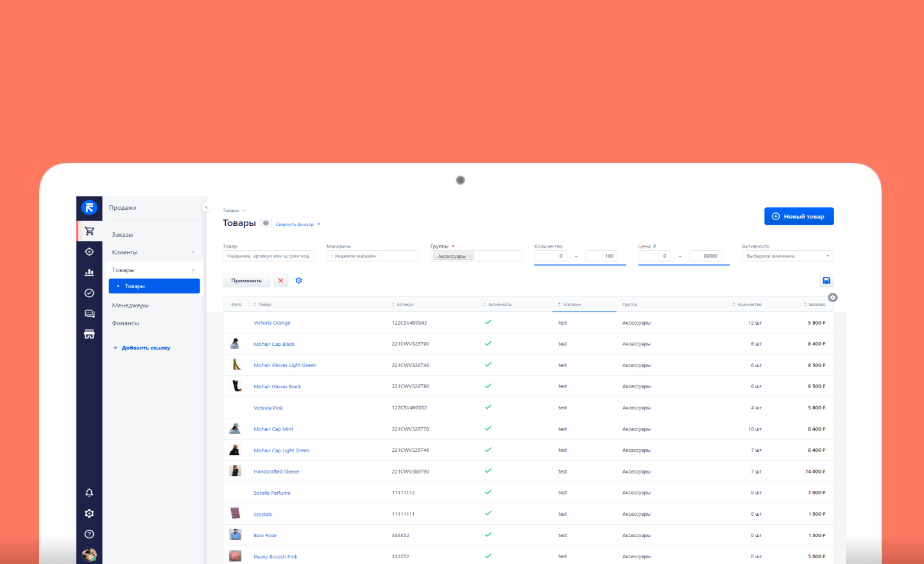The height and width of the screenshot is (564, 924).
Task: Open the sidebar settings gear
Action: click(89, 513)
